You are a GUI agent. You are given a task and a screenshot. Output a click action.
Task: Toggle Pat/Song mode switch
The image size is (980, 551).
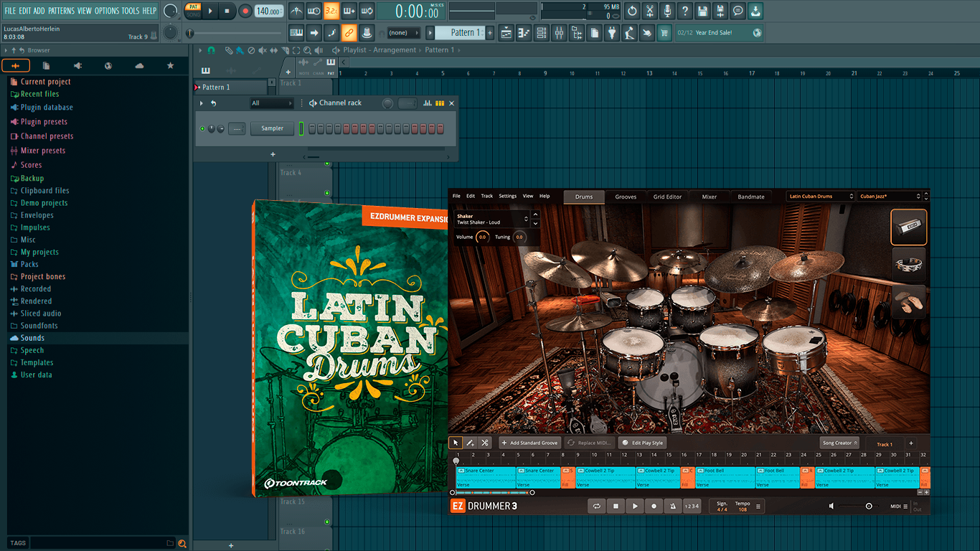click(x=192, y=11)
